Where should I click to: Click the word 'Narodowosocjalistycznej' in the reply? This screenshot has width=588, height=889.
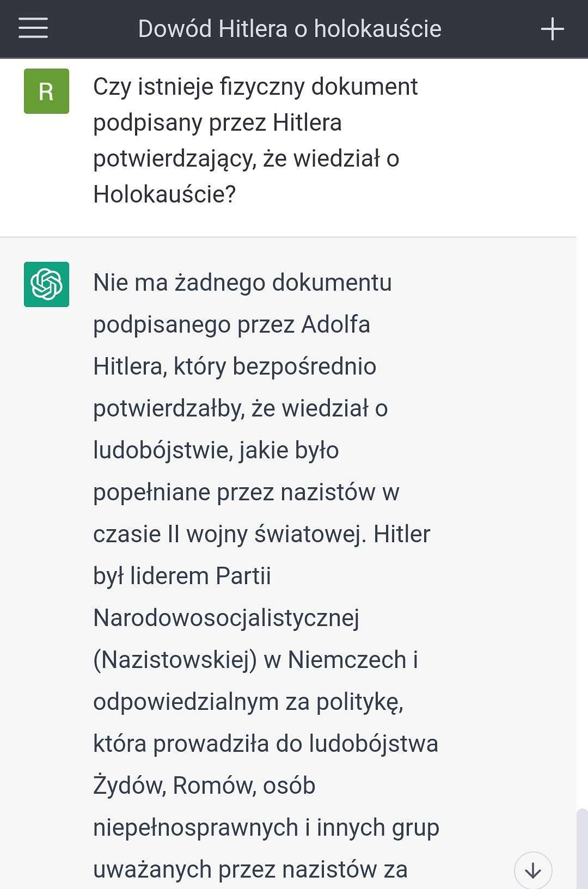tap(226, 618)
